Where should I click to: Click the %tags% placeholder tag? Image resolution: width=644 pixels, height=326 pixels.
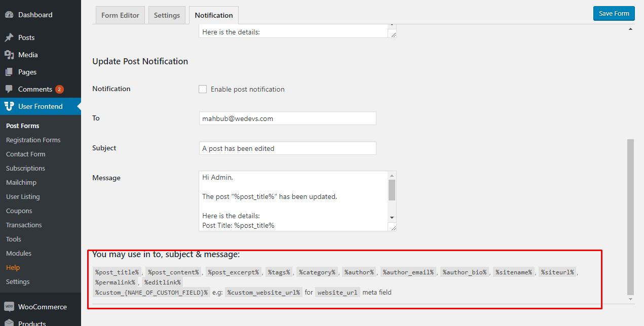coord(279,272)
